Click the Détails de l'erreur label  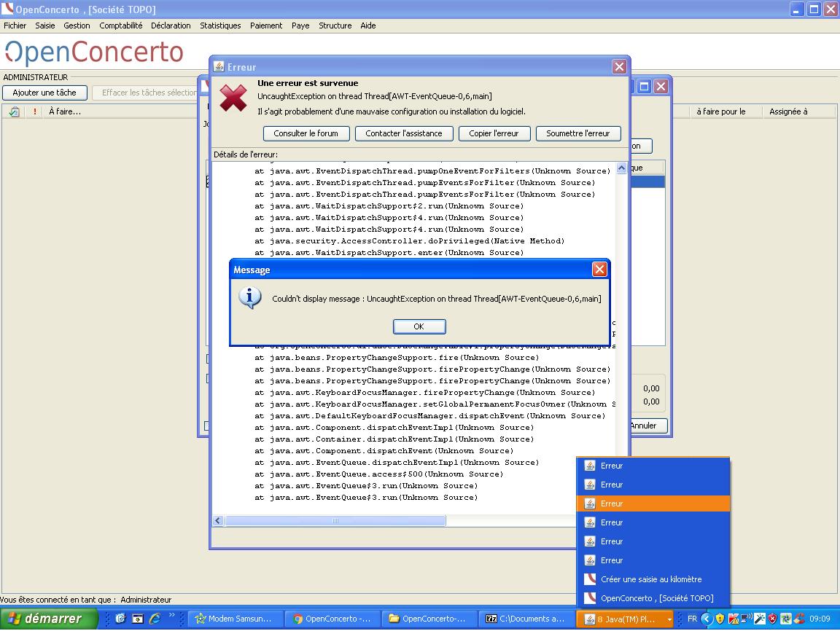tap(246, 154)
